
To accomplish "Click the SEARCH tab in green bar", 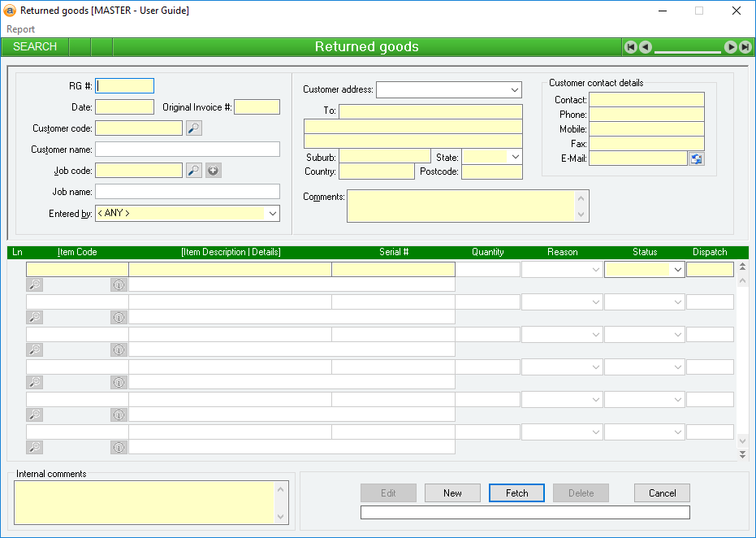I will (x=35, y=47).
